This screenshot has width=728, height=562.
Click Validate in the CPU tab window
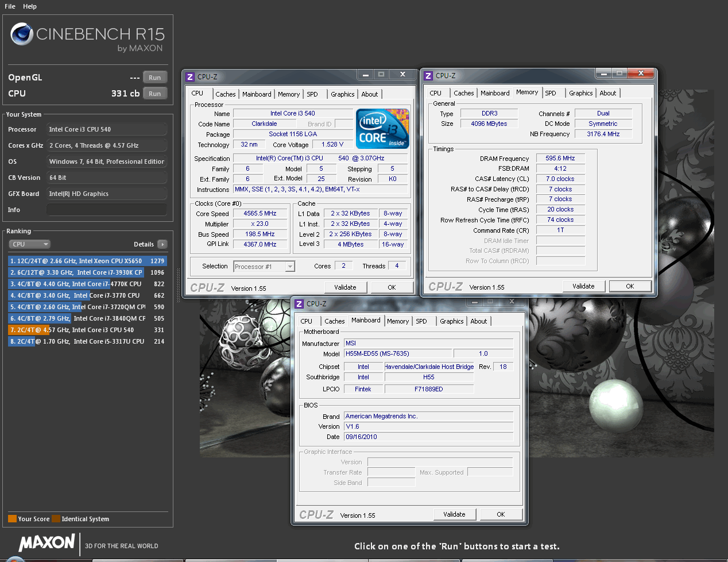click(x=345, y=287)
